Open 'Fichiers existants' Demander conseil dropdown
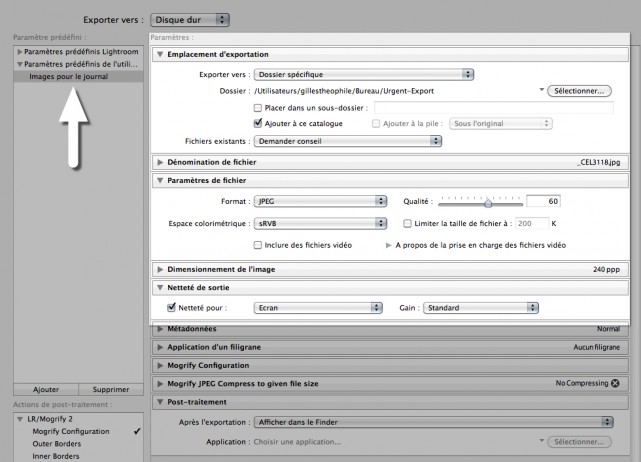The height and width of the screenshot is (462, 641). click(348, 141)
